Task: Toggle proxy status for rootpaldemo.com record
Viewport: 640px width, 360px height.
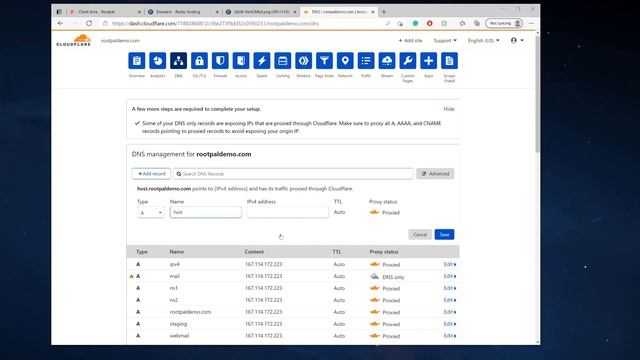Action: [x=374, y=312]
